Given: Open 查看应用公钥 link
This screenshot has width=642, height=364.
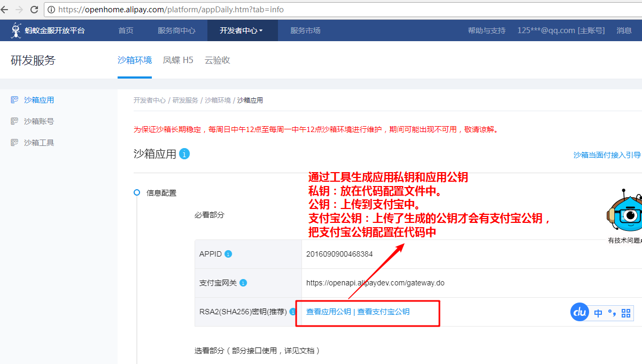Looking at the screenshot, I should pos(328,312).
